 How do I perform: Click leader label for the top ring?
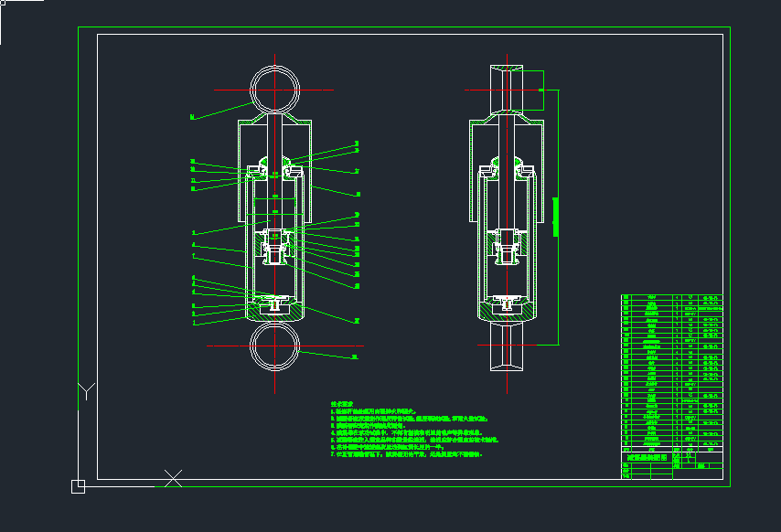coord(192,117)
